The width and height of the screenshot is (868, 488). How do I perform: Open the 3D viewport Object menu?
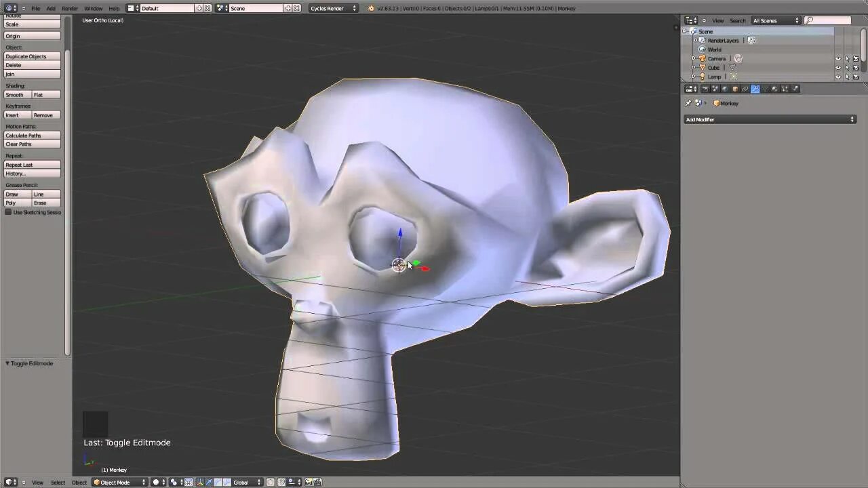[79, 482]
